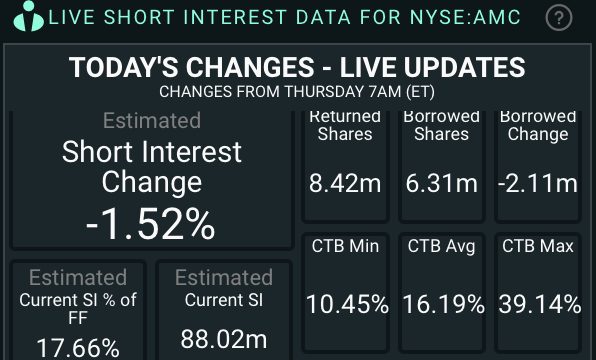Click the 8.42m returned shares value
Screen dimensions: 596x360
coord(345,183)
